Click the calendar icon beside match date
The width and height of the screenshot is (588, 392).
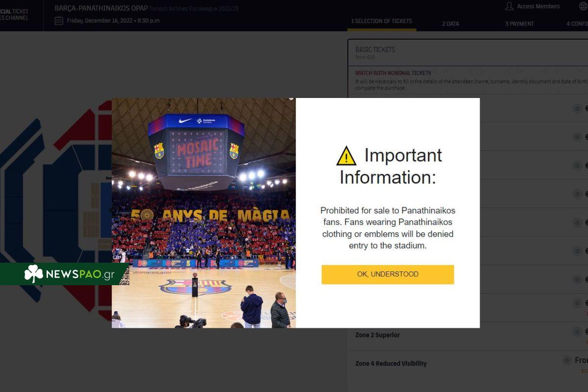[59, 21]
